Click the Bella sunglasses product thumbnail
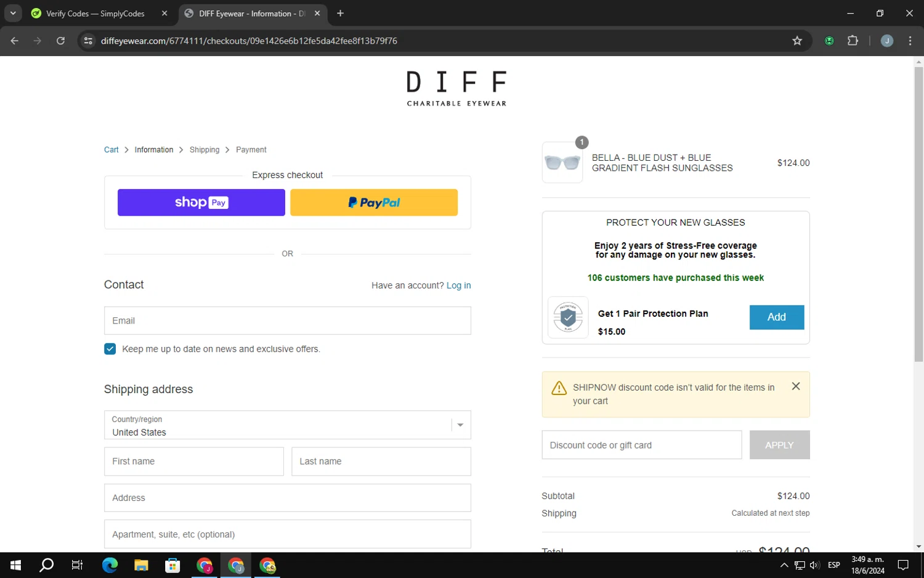The height and width of the screenshot is (578, 924). pyautogui.click(x=562, y=163)
